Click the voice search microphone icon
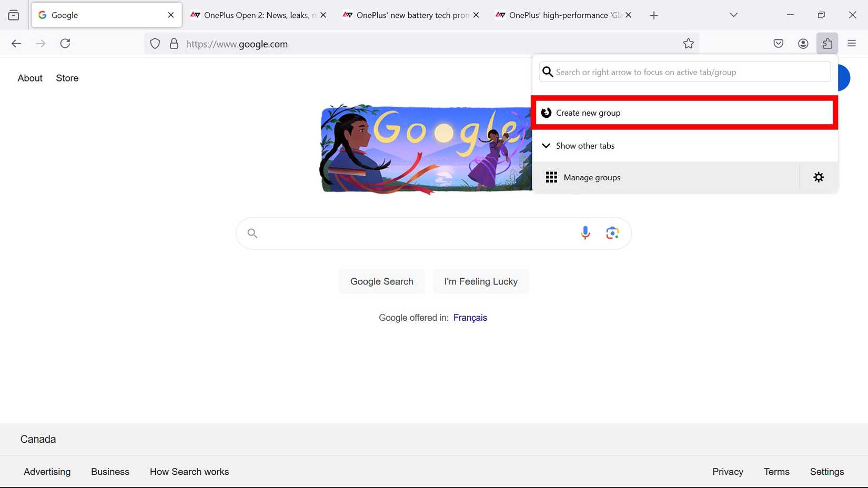 tap(585, 232)
